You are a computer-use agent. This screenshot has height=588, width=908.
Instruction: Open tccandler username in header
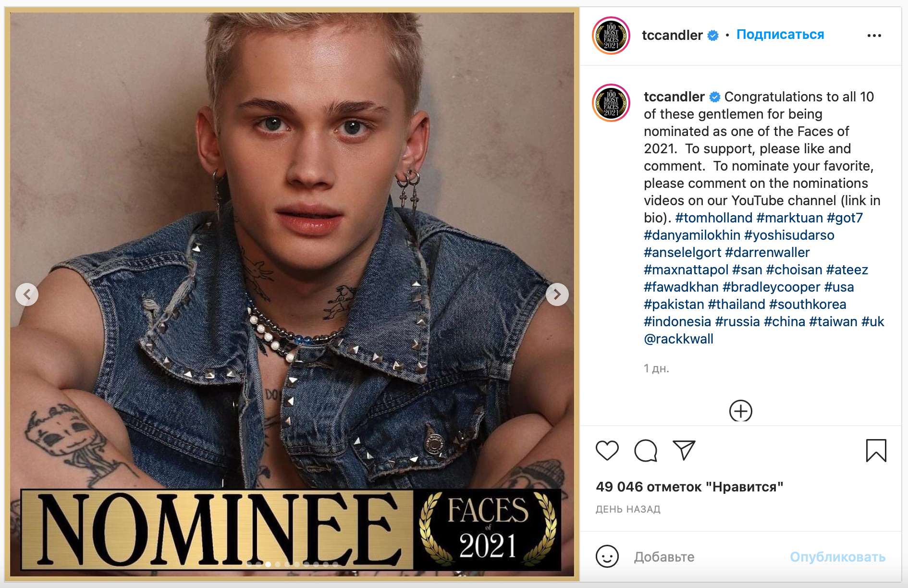[x=672, y=35]
